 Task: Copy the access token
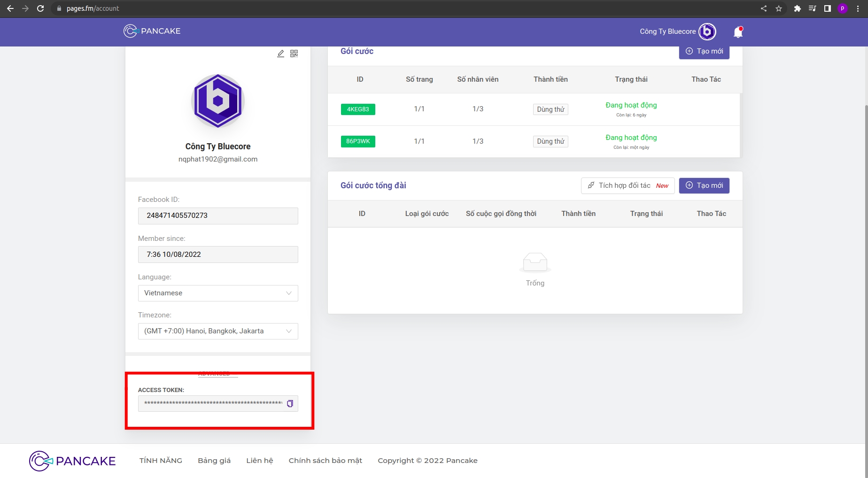click(x=290, y=404)
